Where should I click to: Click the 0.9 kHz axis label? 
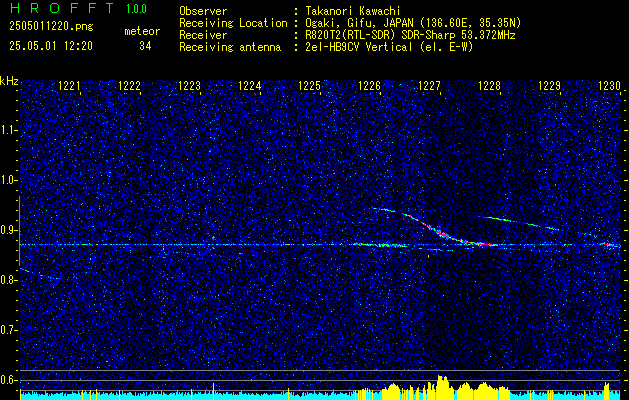pyautogui.click(x=8, y=230)
